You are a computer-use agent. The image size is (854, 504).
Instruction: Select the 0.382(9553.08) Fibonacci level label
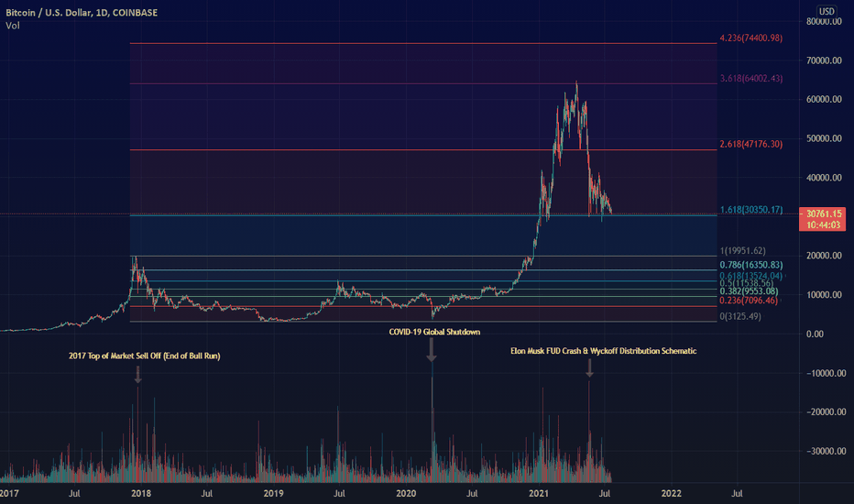coord(749,291)
